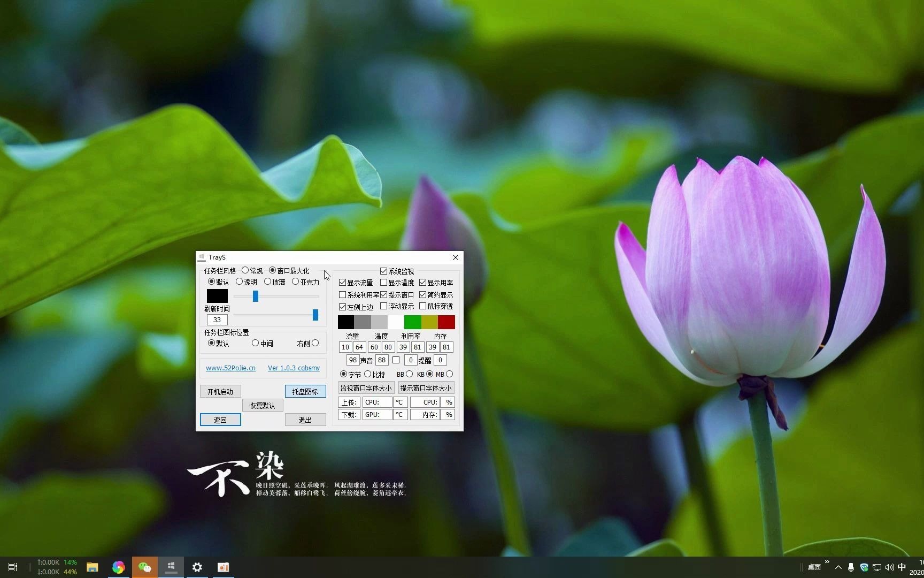Launch the browser from the taskbar

coord(118,567)
